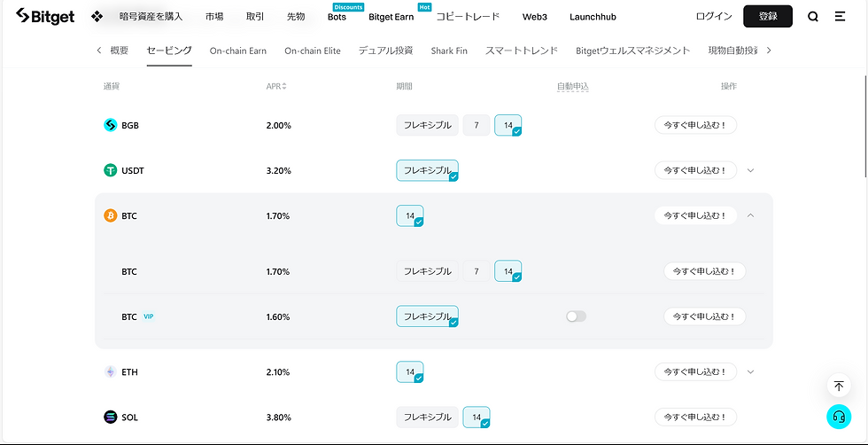Switch to デュアル投資 tab
Image resolution: width=868 pixels, height=445 pixels.
(x=386, y=51)
